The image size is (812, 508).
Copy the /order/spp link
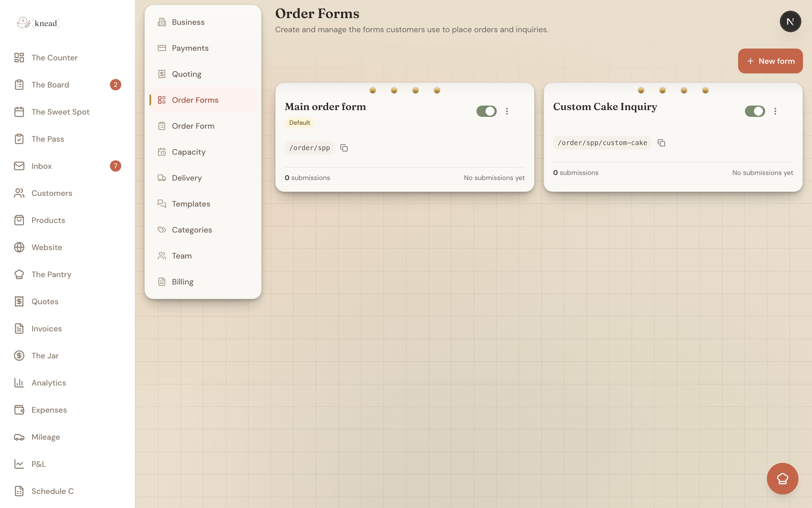344,148
